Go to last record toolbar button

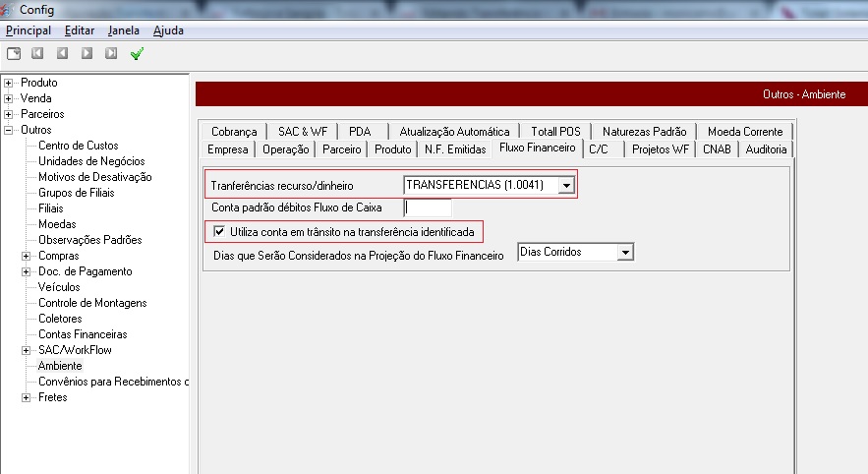[111, 53]
